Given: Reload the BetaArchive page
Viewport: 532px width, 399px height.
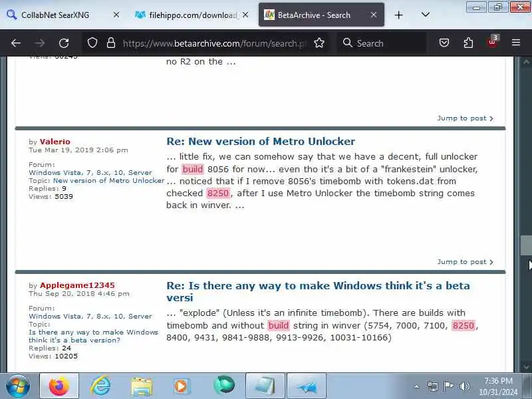Looking at the screenshot, I should point(64,43).
